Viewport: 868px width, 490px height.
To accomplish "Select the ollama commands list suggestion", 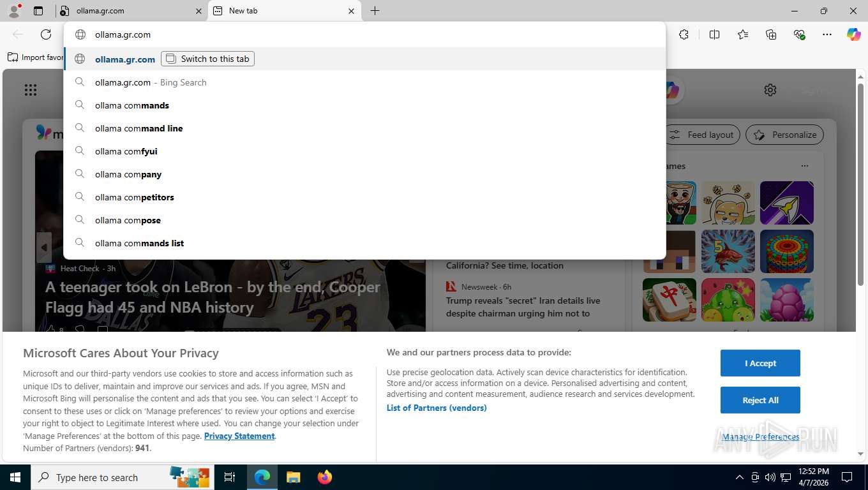I will [364, 243].
